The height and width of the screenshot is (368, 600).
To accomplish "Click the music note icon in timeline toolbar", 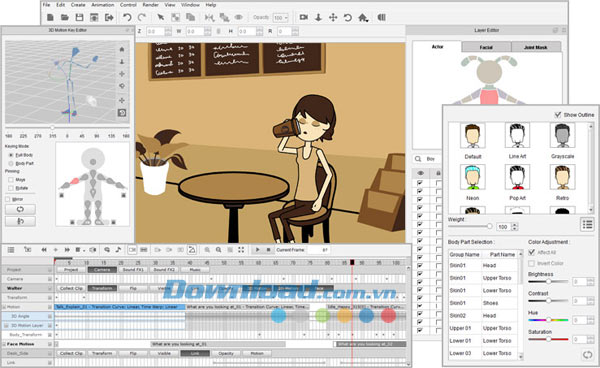I will tap(118, 250).
